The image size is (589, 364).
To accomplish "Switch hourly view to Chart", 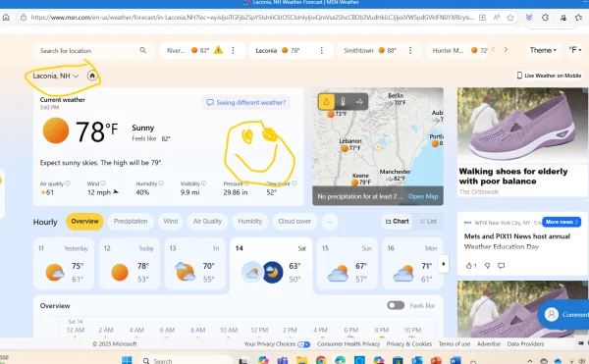I will (x=397, y=222).
